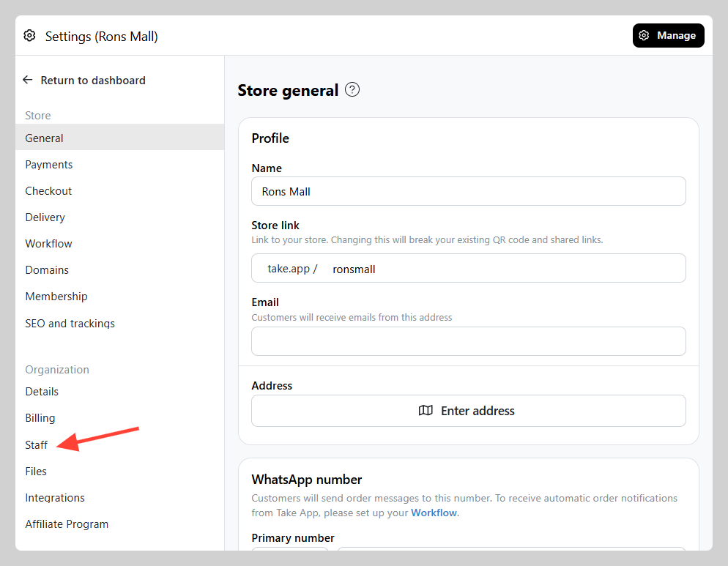Click the Profile heading
This screenshot has width=728, height=566.
270,138
